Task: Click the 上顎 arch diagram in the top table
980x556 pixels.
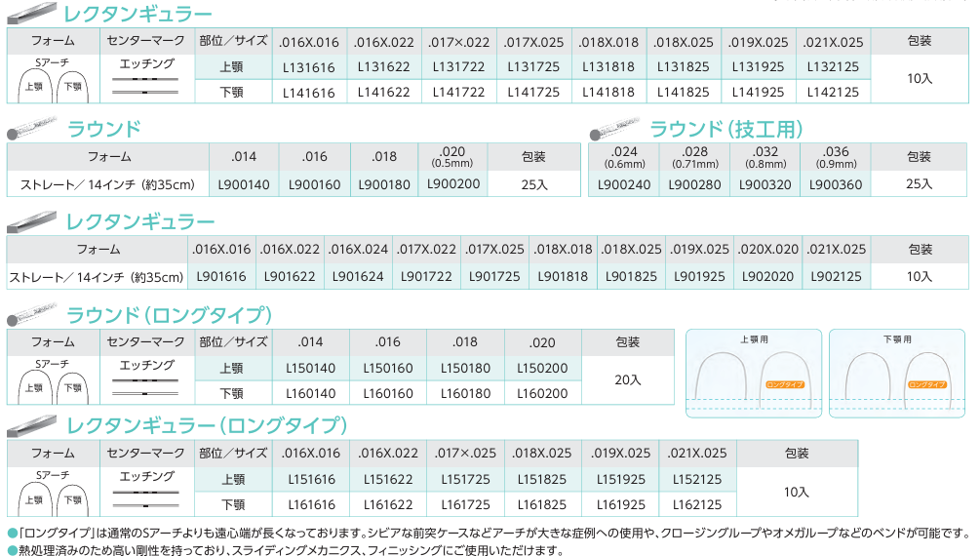Action: tap(34, 87)
